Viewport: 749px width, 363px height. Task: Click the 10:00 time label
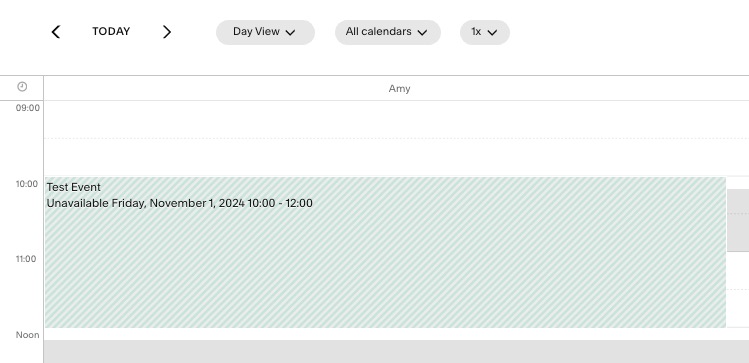(27, 184)
